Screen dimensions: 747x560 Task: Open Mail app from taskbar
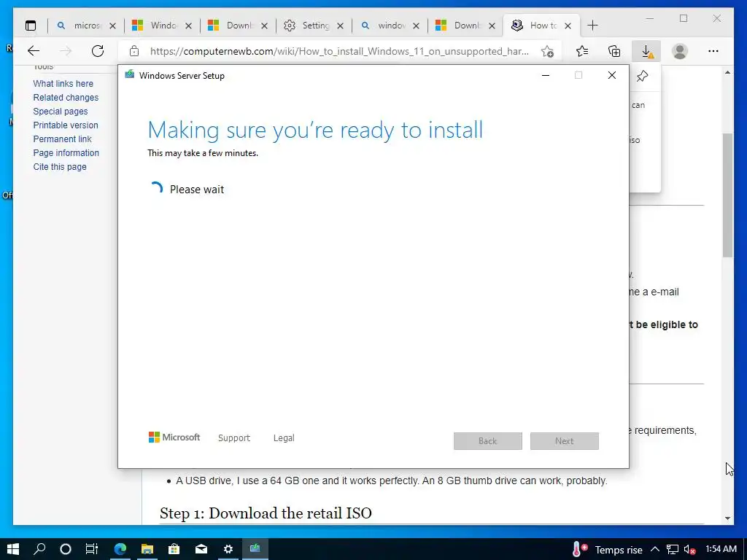point(201,549)
